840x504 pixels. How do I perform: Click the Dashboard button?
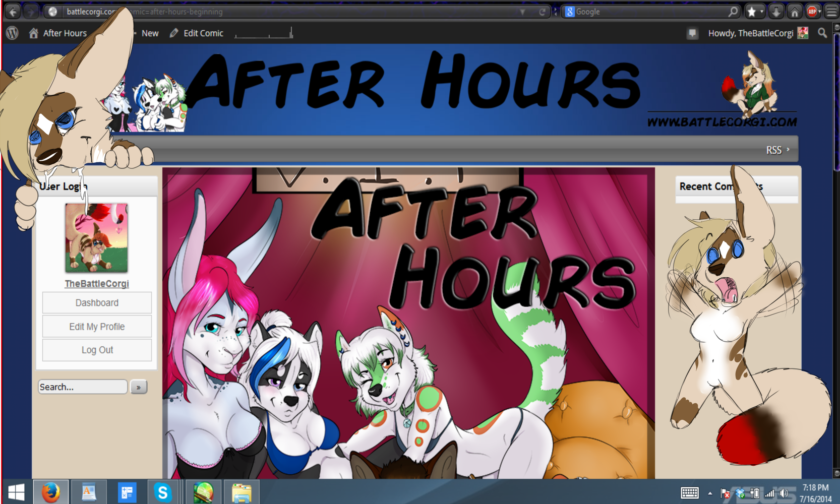97,303
